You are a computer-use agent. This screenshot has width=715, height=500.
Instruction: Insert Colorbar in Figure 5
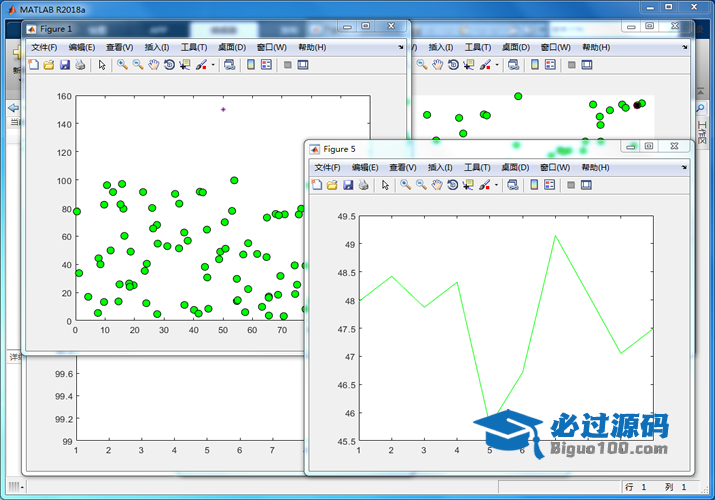coord(534,185)
